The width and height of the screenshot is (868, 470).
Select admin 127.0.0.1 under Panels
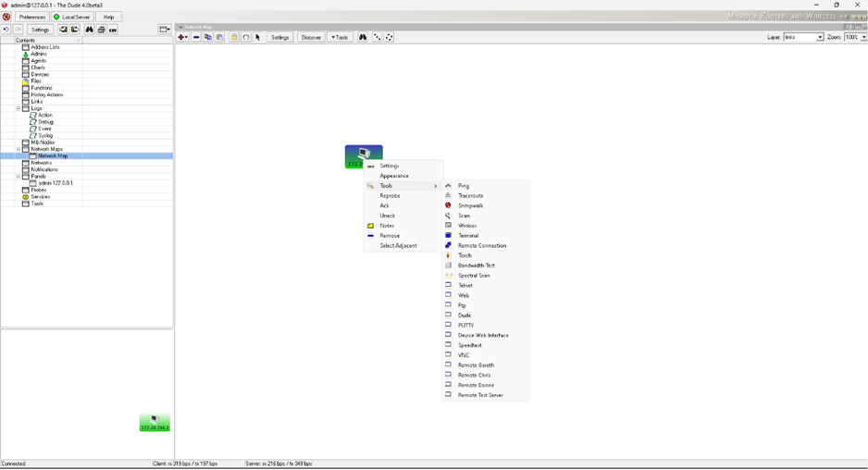point(56,183)
